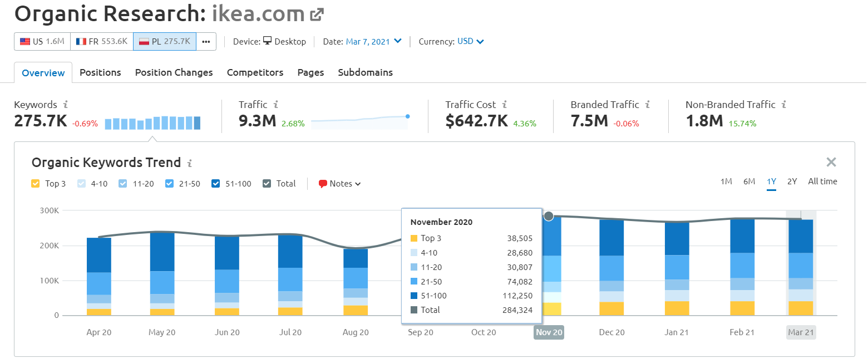Click info icon beside Traffic metric
The height and width of the screenshot is (363, 868).
pos(276,104)
